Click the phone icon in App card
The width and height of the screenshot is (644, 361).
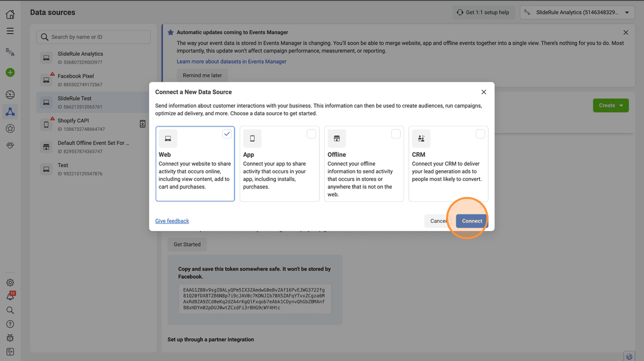[252, 139]
